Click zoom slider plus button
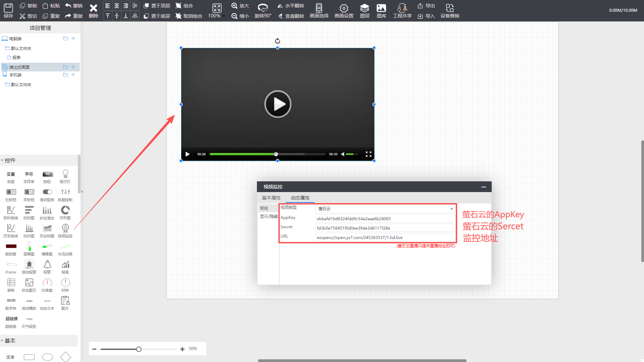This screenshot has height=362, width=644. coord(182,349)
